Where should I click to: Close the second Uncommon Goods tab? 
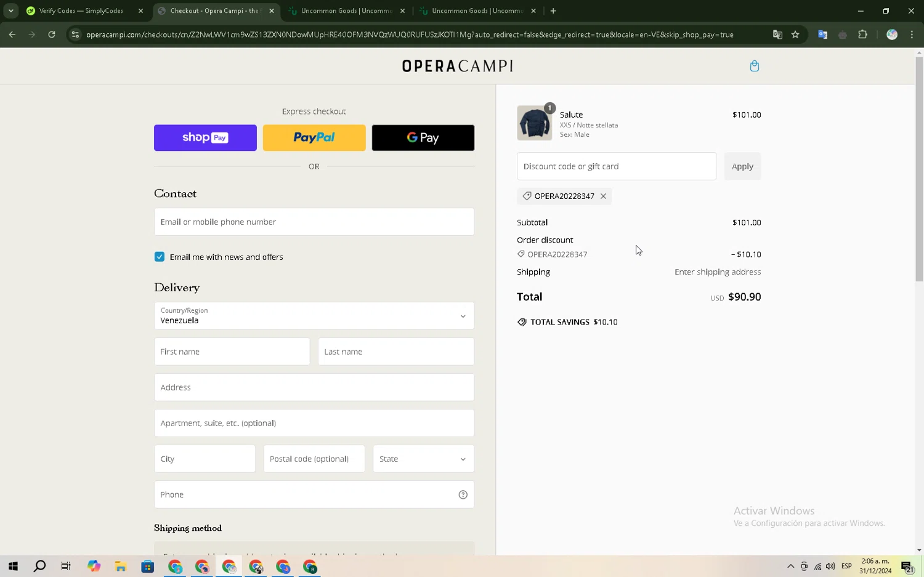(x=533, y=10)
